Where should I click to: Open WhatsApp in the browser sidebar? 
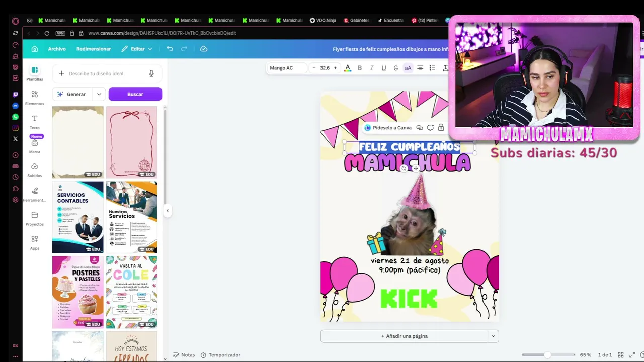click(x=15, y=117)
